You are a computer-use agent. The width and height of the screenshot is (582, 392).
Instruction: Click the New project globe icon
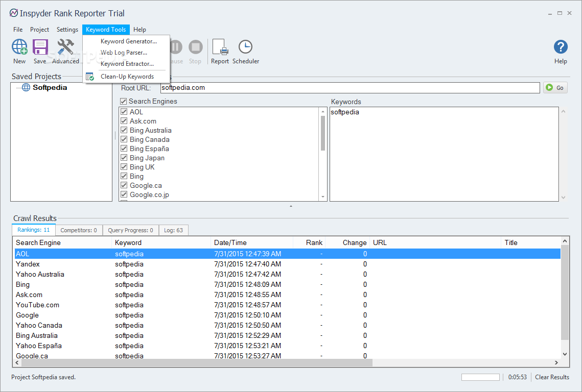tap(19, 47)
